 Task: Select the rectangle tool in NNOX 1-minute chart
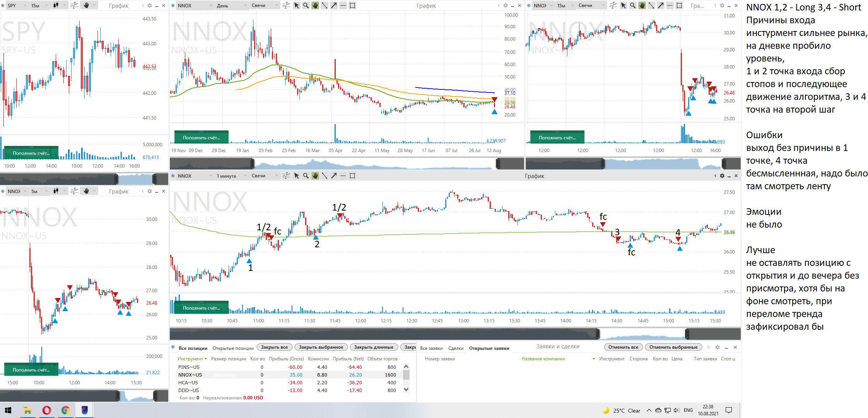tap(352, 176)
